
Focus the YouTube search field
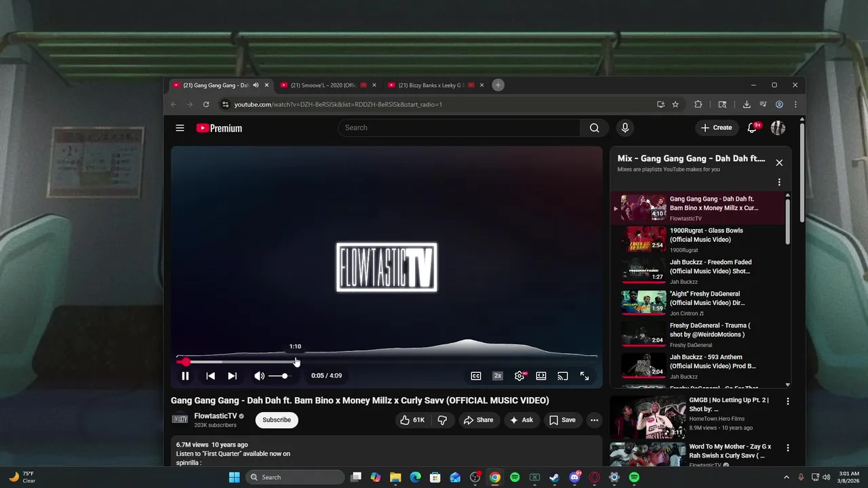[459, 128]
